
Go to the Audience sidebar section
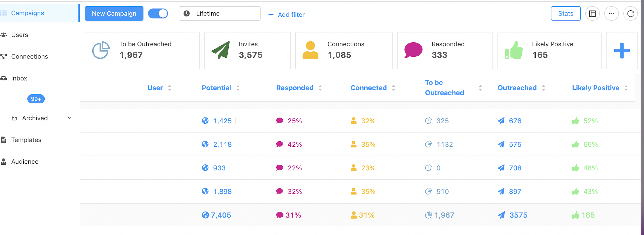tap(25, 162)
